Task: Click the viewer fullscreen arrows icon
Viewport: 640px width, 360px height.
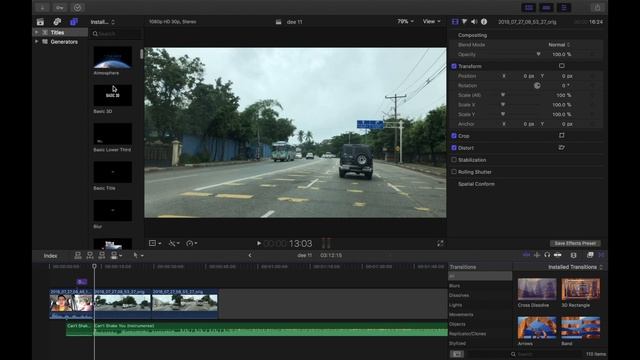Action: pyautogui.click(x=440, y=243)
